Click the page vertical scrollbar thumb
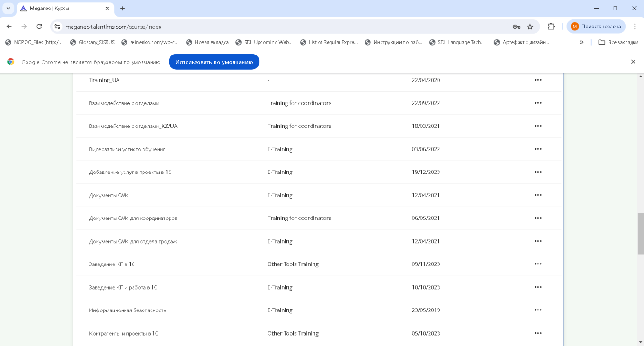644x346 pixels. (x=640, y=233)
